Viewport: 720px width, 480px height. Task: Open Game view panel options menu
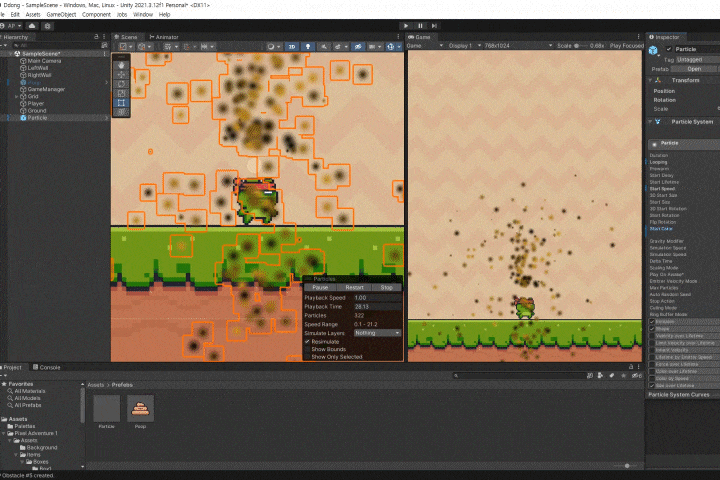(x=638, y=36)
